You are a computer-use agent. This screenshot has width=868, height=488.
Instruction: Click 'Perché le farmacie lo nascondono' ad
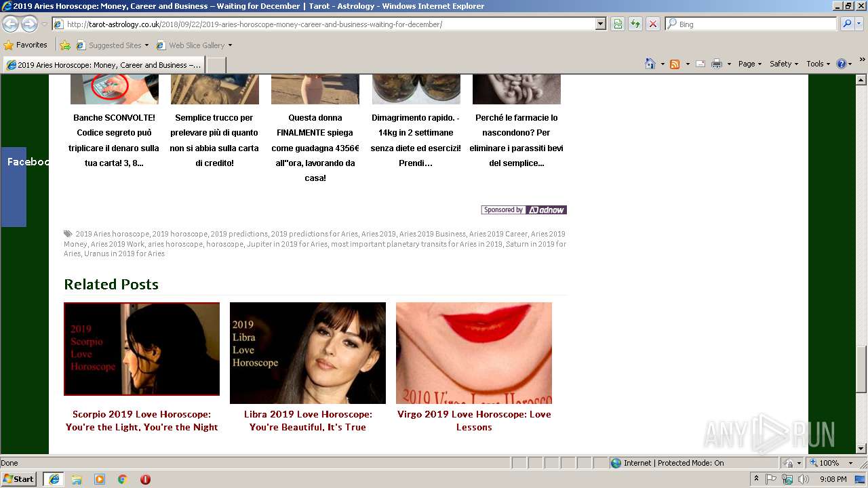click(x=517, y=140)
